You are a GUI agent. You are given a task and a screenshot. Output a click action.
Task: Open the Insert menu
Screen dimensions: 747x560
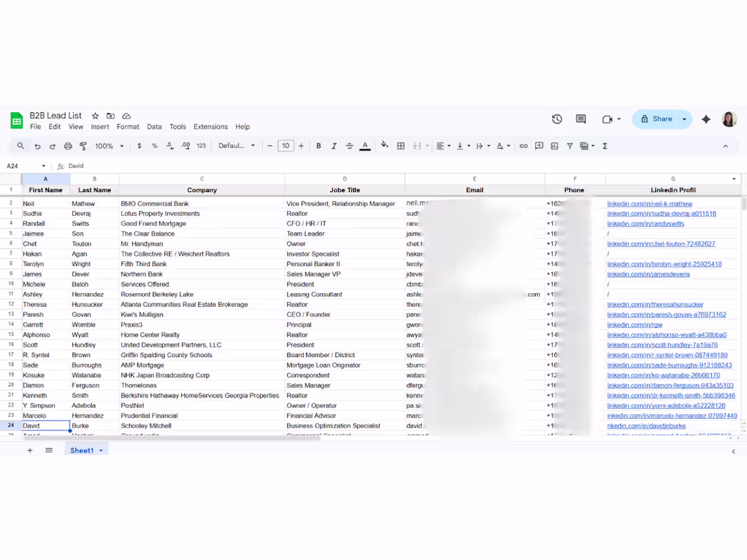pos(100,127)
